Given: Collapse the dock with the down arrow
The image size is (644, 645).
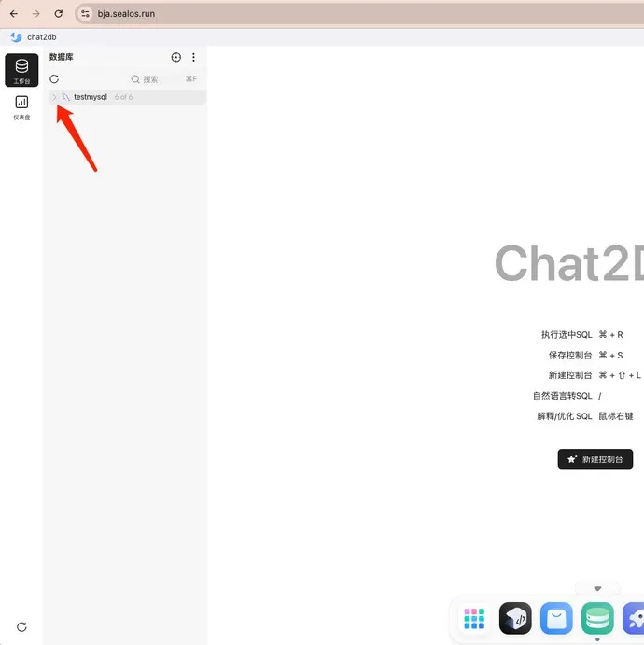Looking at the screenshot, I should [x=597, y=589].
